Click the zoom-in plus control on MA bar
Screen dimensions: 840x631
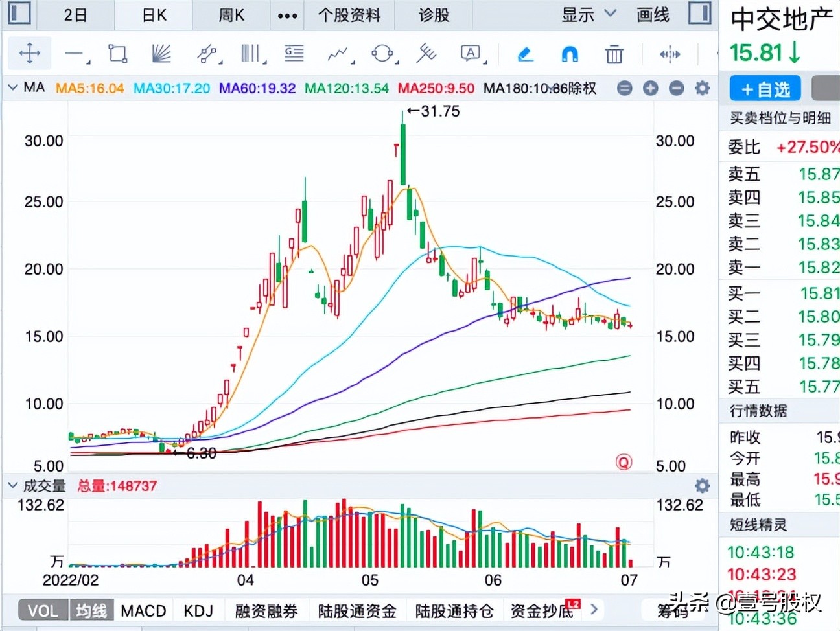point(650,87)
